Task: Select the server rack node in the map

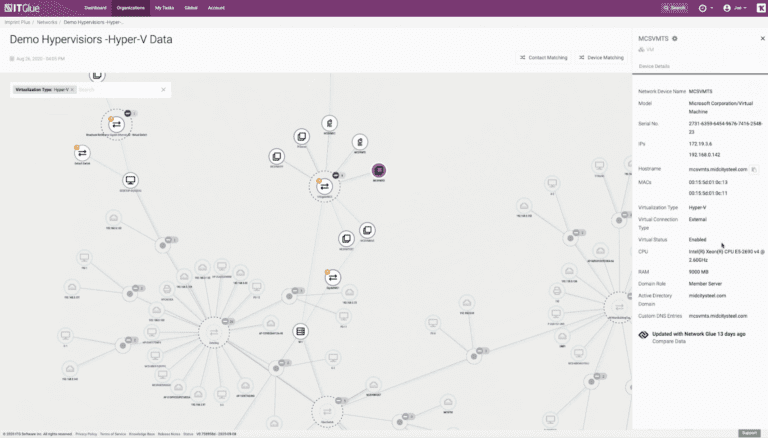Action: coord(301,331)
